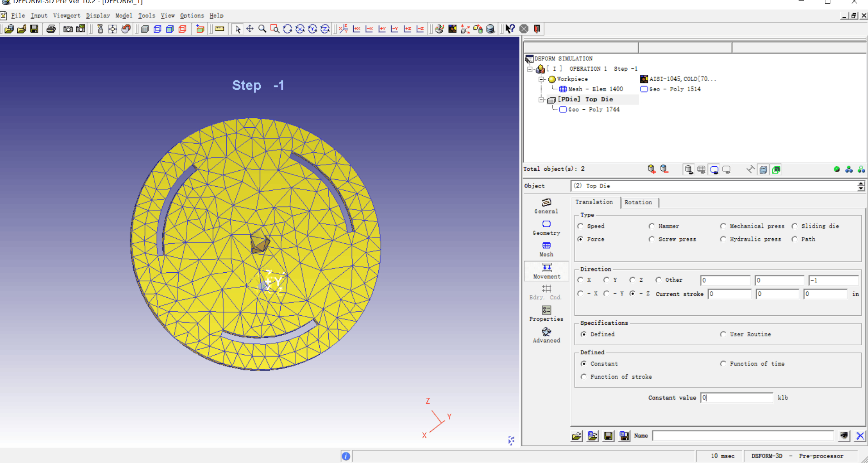868x463 pixels.
Task: Choose the arrow select pointer tool
Action: pyautogui.click(x=237, y=29)
